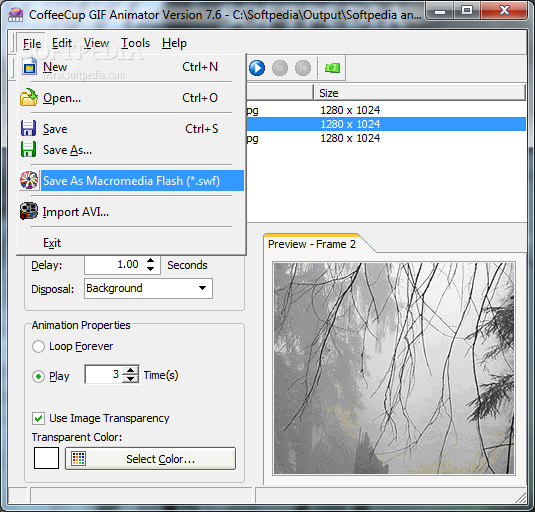Play the animation with the blue play button
This screenshot has width=535, height=512.
pos(257,68)
